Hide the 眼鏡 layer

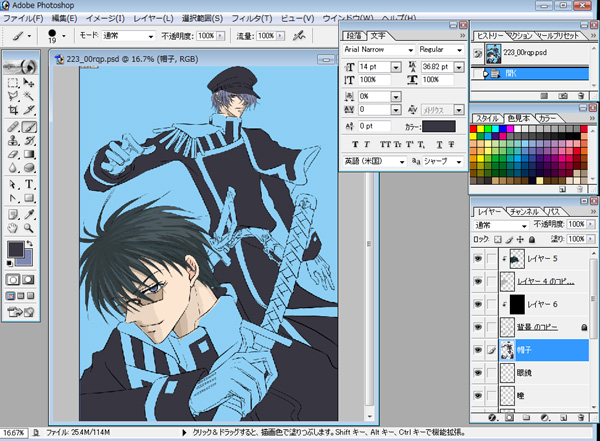[x=478, y=372]
